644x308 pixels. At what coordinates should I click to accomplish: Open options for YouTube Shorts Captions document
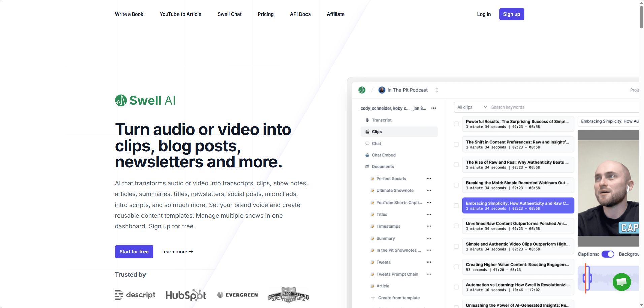coord(429,203)
